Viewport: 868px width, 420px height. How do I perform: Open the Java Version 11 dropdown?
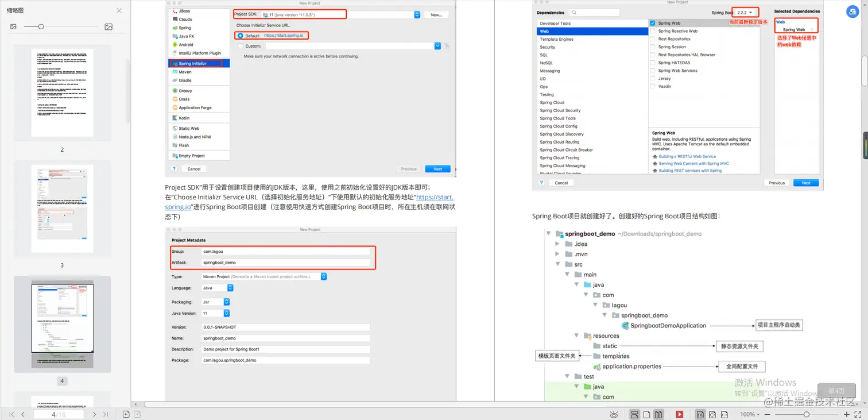[215, 313]
